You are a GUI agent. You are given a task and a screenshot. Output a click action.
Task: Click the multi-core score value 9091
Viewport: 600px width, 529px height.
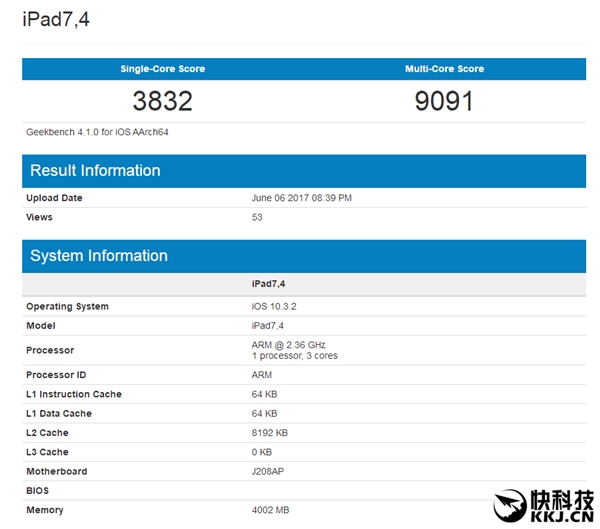[444, 101]
